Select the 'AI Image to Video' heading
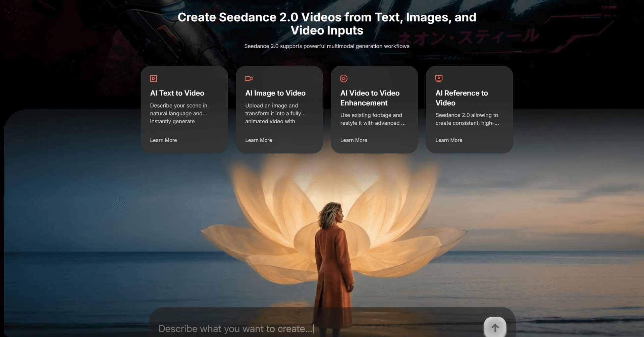644x337 pixels. pyautogui.click(x=275, y=93)
